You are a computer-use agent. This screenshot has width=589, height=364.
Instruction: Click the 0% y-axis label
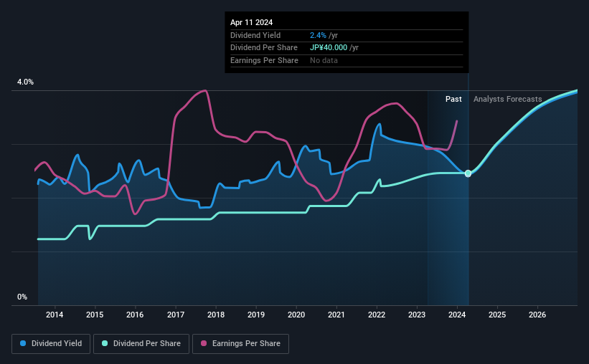pos(22,297)
